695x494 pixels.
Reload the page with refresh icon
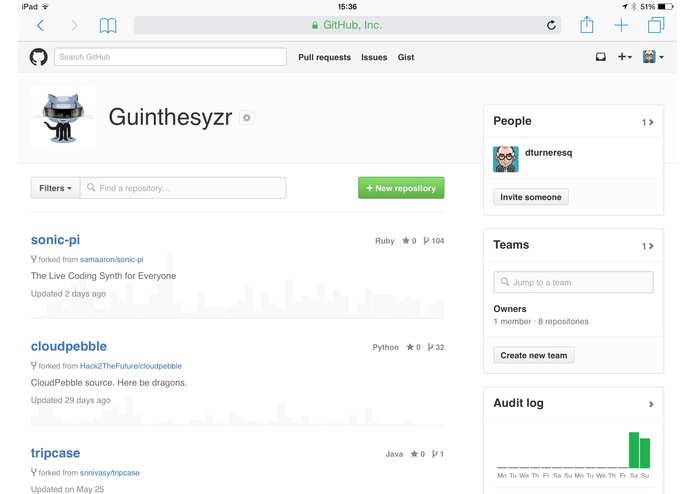click(x=551, y=25)
